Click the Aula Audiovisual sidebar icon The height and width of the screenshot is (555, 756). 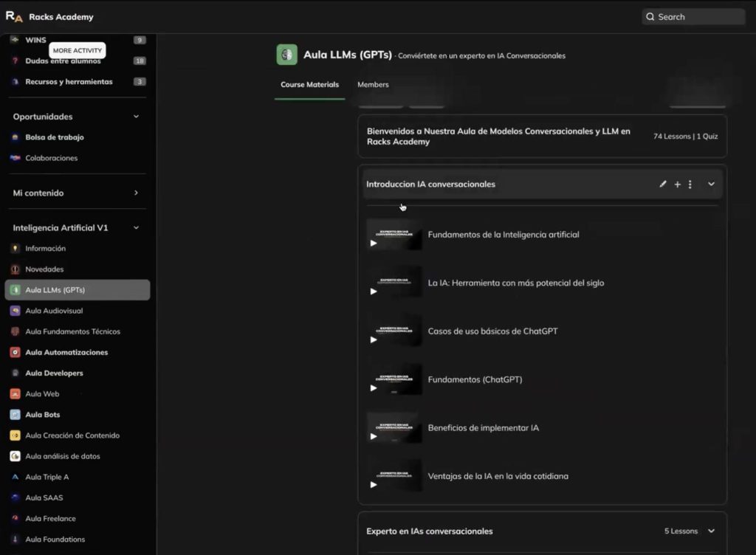(x=15, y=311)
